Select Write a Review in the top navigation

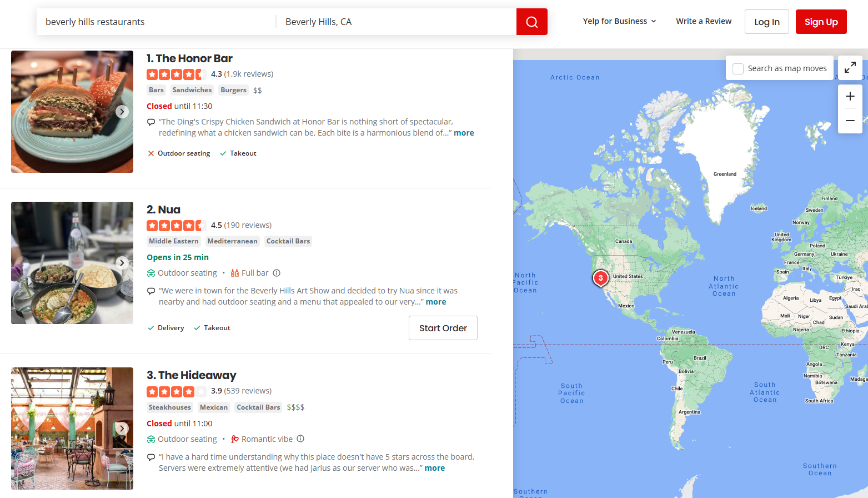(704, 21)
